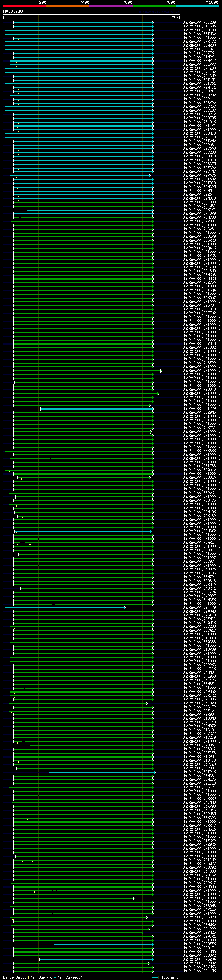
Task: Select label UniRef100_P08792
Action: point(199,867)
